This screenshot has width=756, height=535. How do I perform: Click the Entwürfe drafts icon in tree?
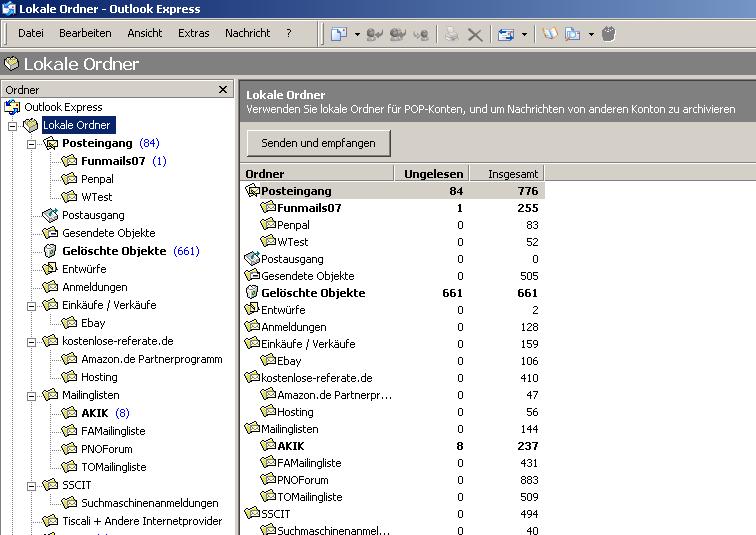click(x=50, y=268)
